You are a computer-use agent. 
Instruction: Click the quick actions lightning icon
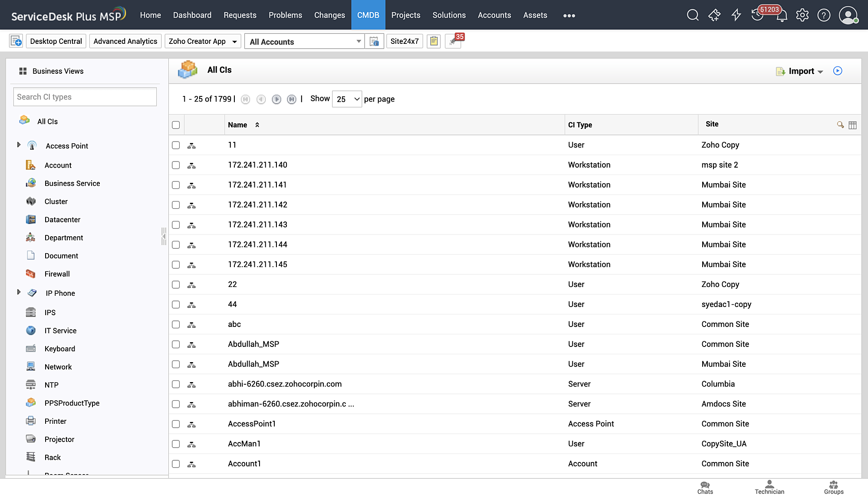coord(736,15)
